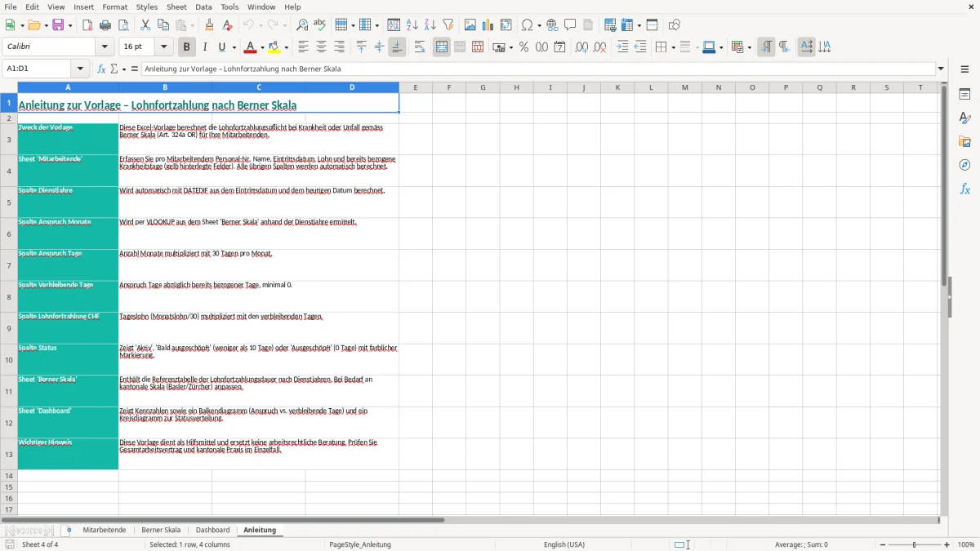The height and width of the screenshot is (551, 980).
Task: Click 100% zoom level in status bar
Action: click(966, 544)
